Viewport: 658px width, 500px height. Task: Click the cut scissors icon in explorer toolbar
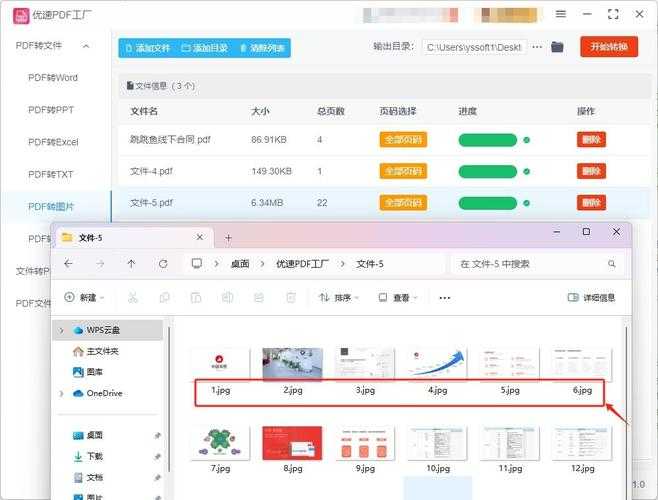133,298
